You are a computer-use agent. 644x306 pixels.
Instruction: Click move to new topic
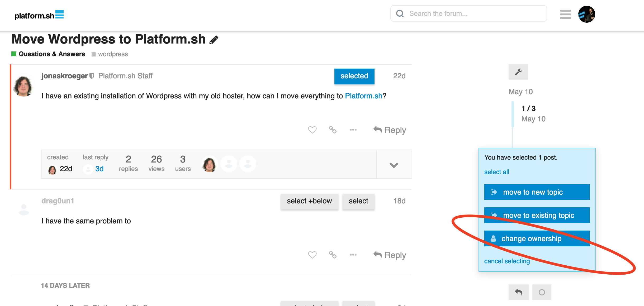click(x=537, y=192)
